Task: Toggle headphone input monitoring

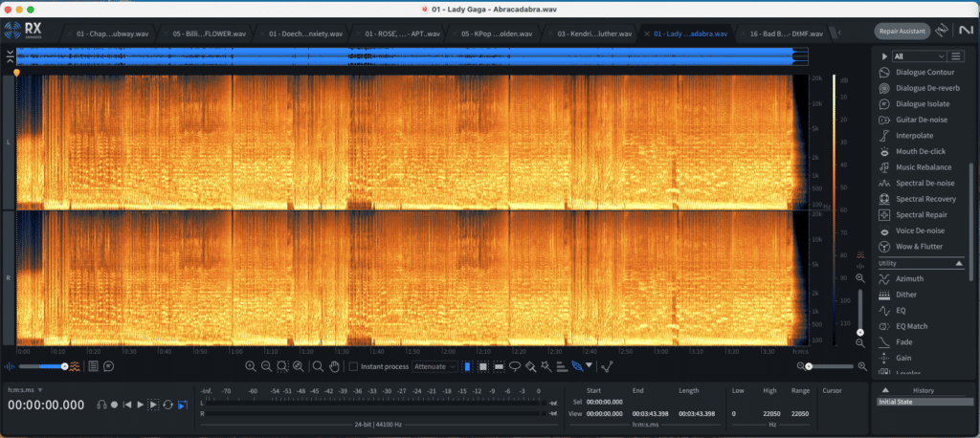Action: [x=101, y=405]
